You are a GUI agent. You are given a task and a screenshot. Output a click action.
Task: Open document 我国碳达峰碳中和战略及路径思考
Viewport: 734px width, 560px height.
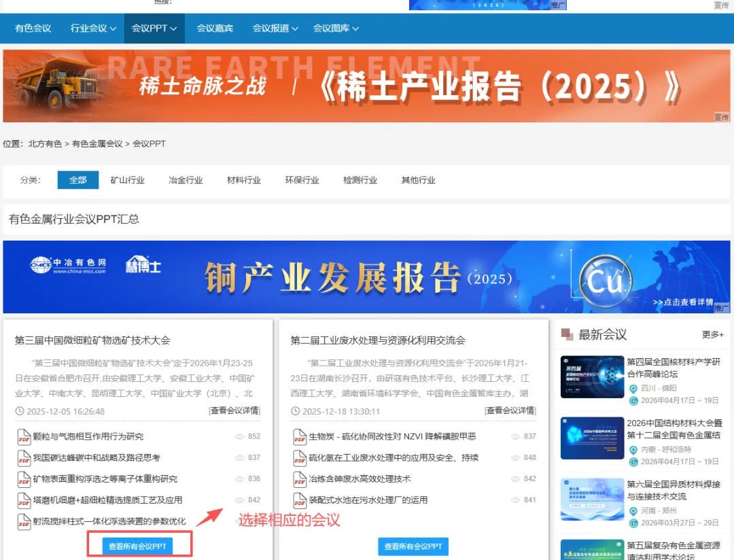[x=97, y=457]
